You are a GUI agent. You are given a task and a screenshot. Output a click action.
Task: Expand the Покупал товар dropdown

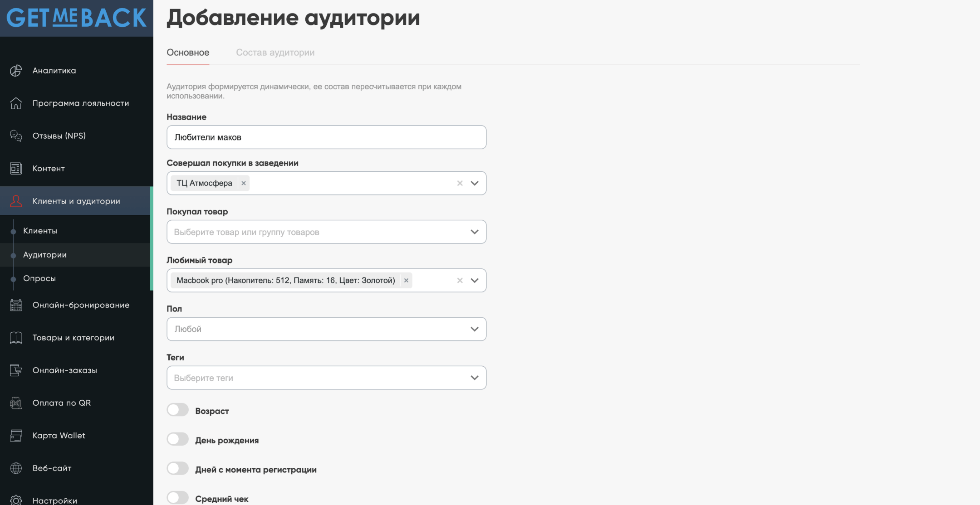coord(474,232)
